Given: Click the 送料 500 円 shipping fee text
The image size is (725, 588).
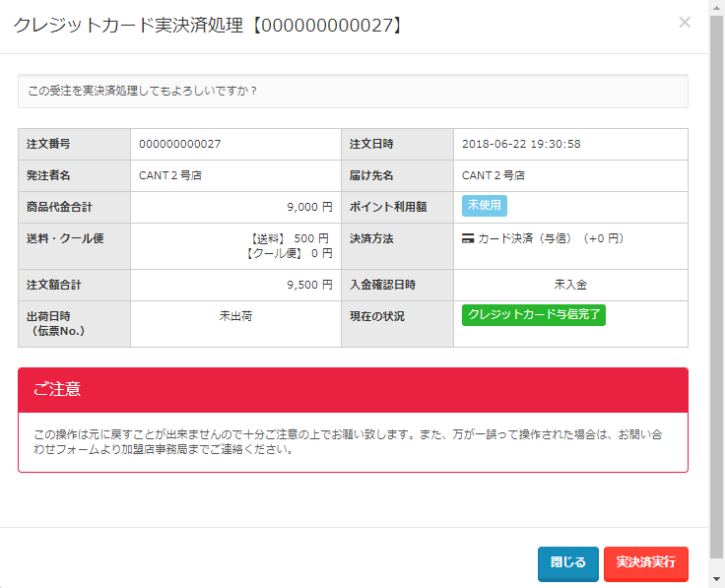Looking at the screenshot, I should pyautogui.click(x=291, y=238).
